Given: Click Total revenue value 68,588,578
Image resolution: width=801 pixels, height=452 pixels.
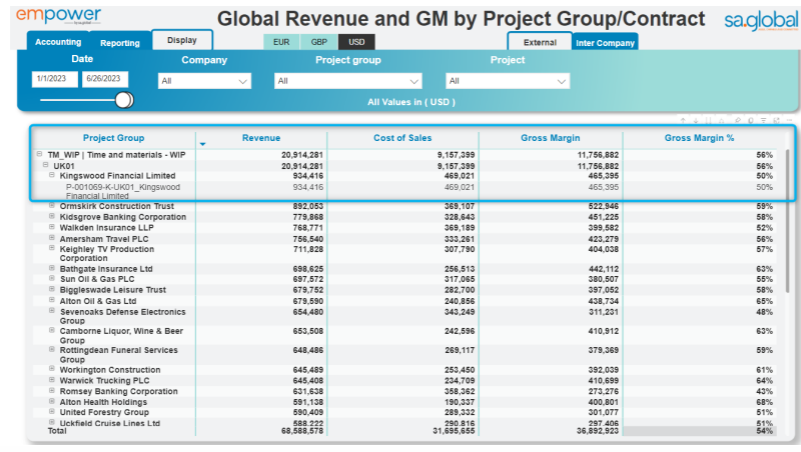Looking at the screenshot, I should click(x=302, y=431).
